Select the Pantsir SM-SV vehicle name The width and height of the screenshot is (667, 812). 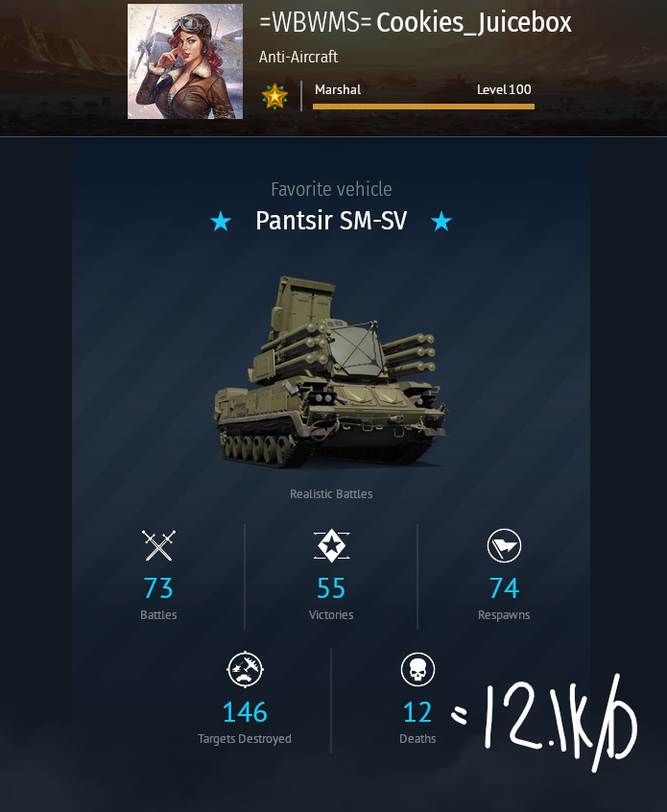tap(331, 221)
